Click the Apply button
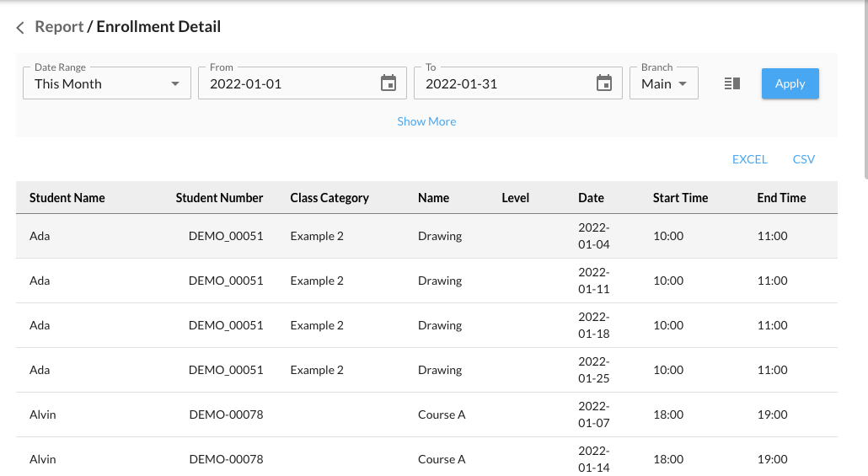Viewport: 868px width, 476px height. click(x=790, y=83)
